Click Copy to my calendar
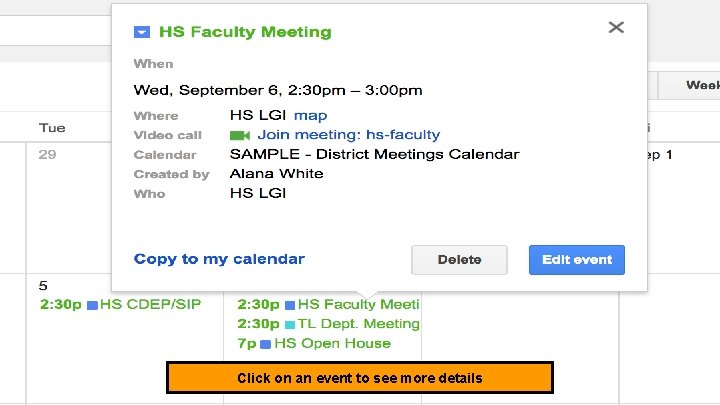This screenshot has height=405, width=720. pos(219,259)
